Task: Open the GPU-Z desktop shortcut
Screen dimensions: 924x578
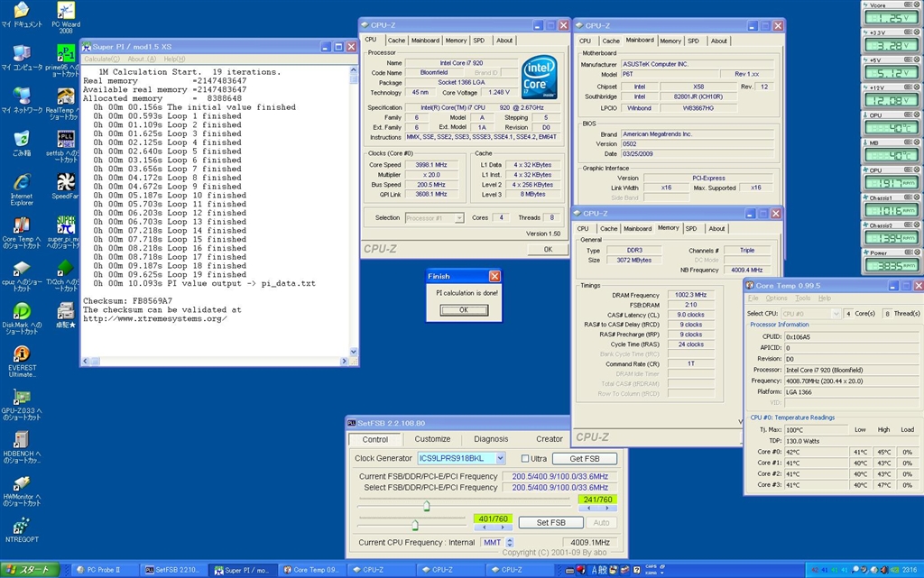Action: 21,398
